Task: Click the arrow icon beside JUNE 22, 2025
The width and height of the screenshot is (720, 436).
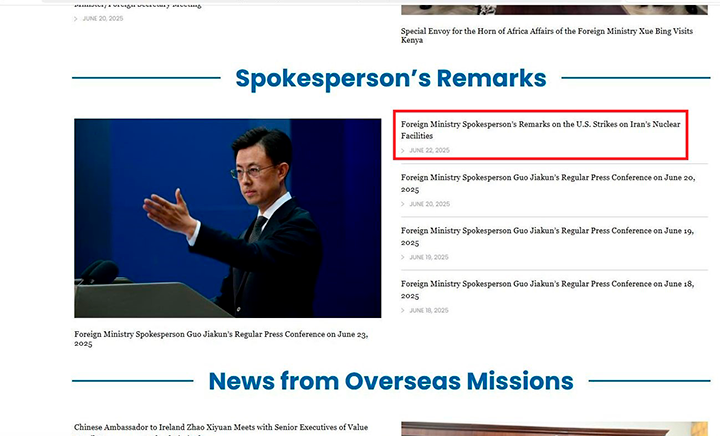Action: [403, 151]
